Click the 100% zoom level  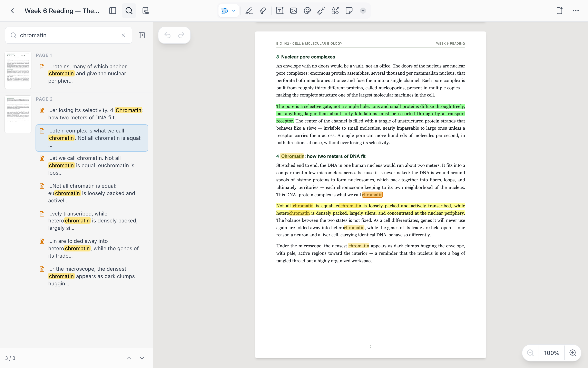tap(551, 353)
